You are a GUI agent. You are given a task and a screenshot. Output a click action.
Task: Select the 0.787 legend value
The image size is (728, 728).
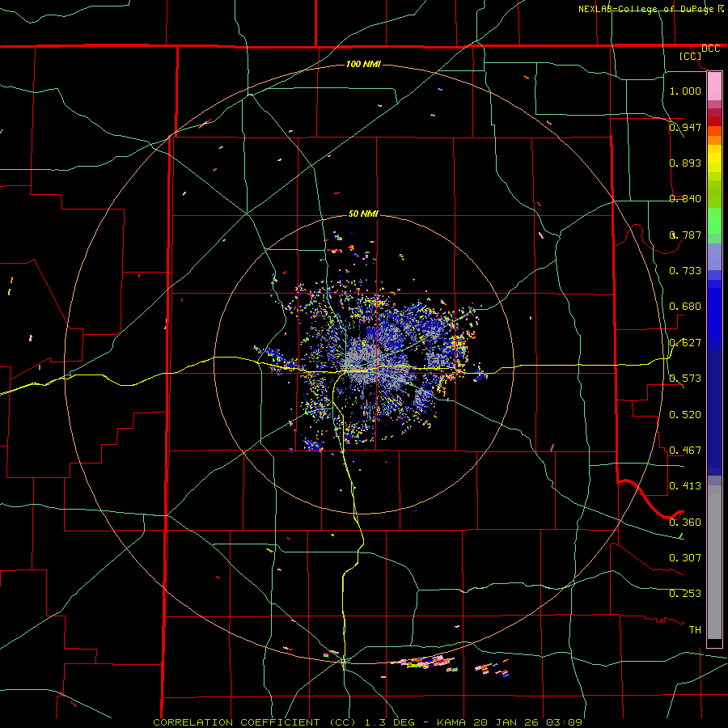pyautogui.click(x=685, y=235)
